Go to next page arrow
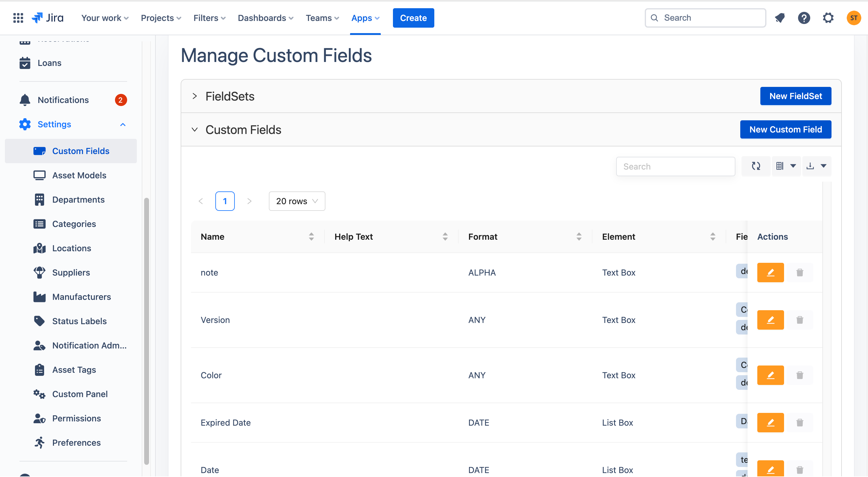Image resolution: width=868 pixels, height=477 pixels. click(x=249, y=201)
